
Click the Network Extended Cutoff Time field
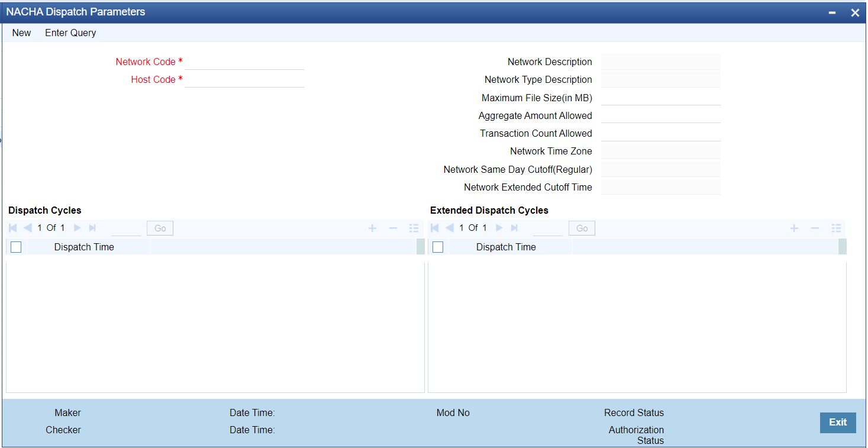coord(661,187)
